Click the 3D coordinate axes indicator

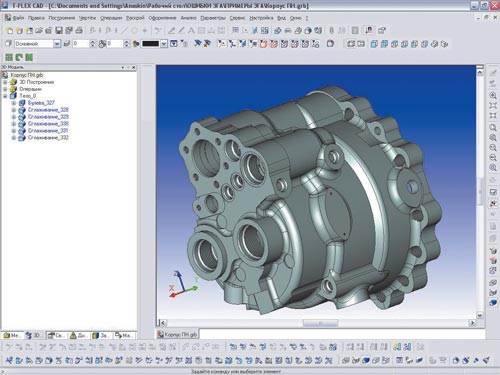pyautogui.click(x=183, y=284)
